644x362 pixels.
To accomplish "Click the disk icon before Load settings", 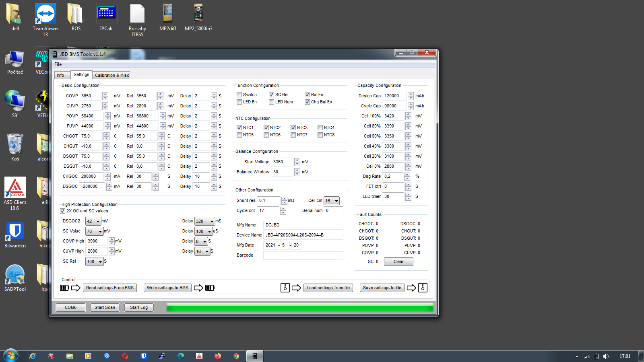I will 285,288.
